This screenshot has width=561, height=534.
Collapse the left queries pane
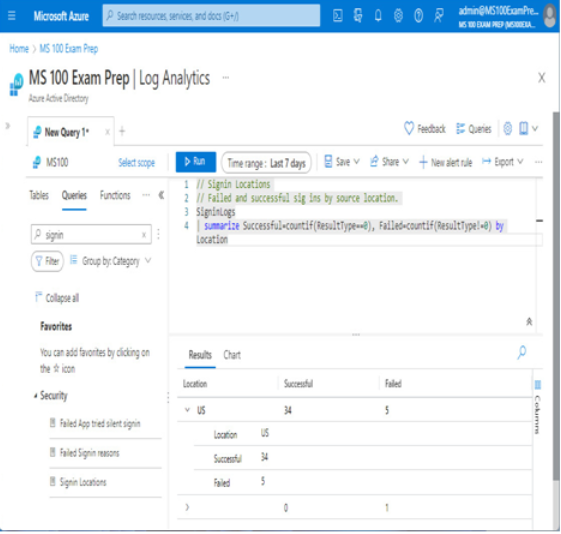(161, 195)
